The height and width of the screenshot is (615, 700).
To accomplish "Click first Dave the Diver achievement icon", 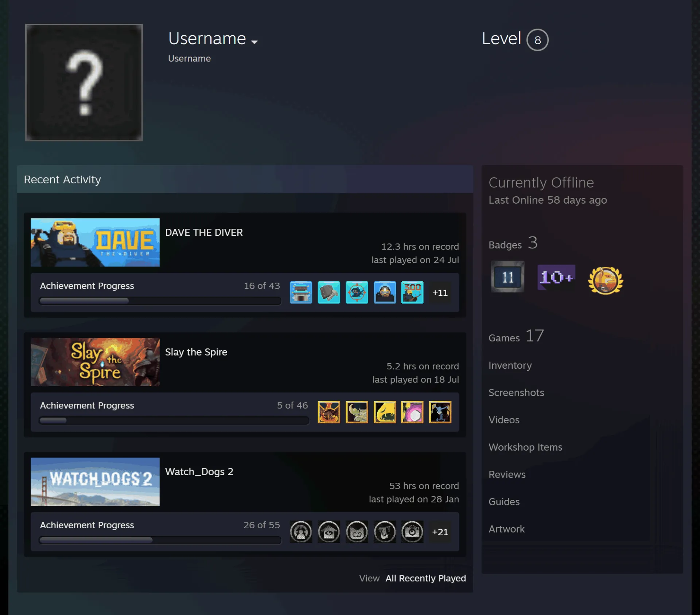I will 301,292.
